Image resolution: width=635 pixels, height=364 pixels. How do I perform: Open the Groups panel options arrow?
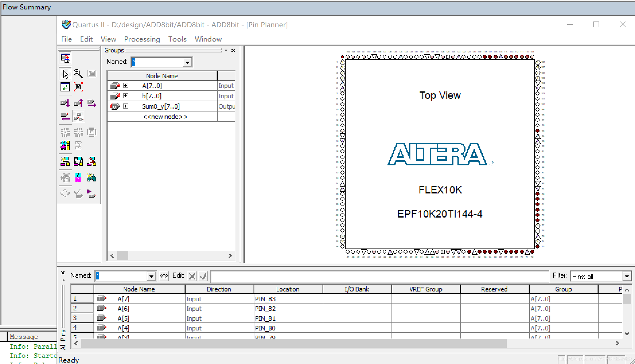tap(226, 50)
